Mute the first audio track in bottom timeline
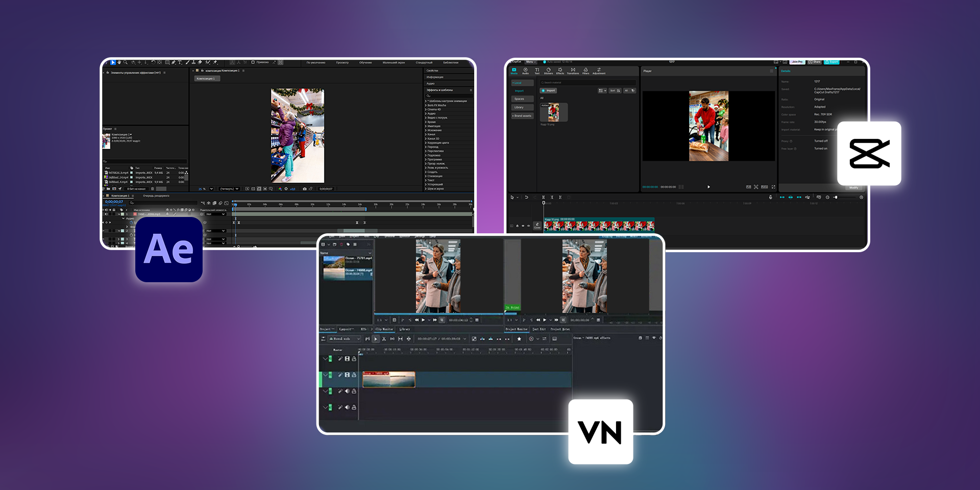Screen dimensions: 980x490 pos(347,391)
